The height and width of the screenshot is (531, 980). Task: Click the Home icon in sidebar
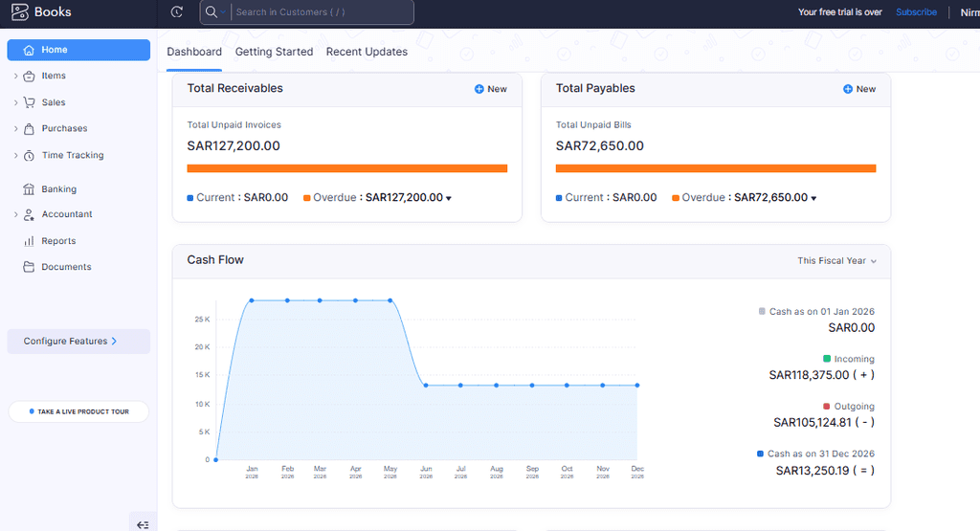tap(29, 50)
